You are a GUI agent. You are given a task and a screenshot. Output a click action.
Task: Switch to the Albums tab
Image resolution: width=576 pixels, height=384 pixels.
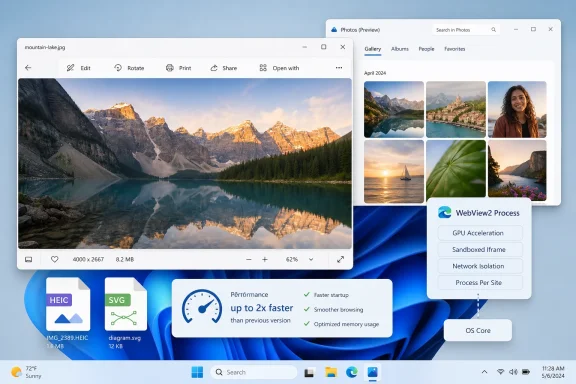tap(400, 49)
